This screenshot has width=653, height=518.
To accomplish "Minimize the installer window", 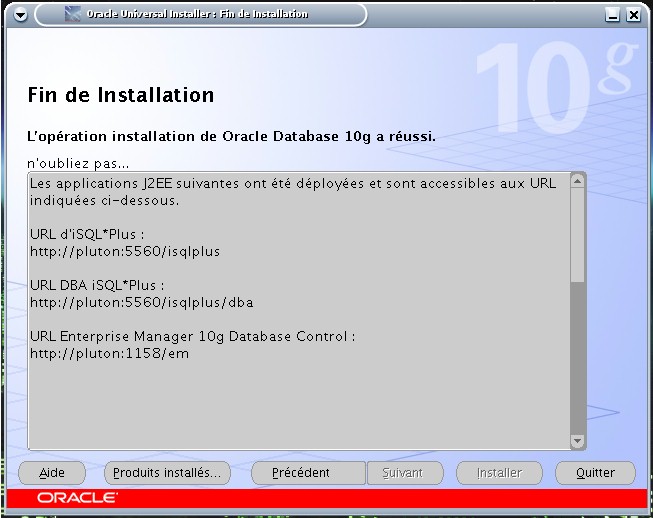I will point(612,15).
